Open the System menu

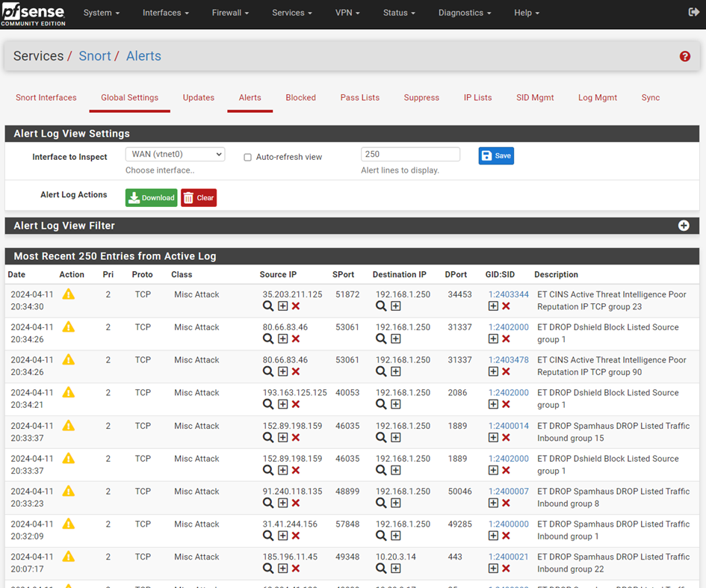pos(102,13)
